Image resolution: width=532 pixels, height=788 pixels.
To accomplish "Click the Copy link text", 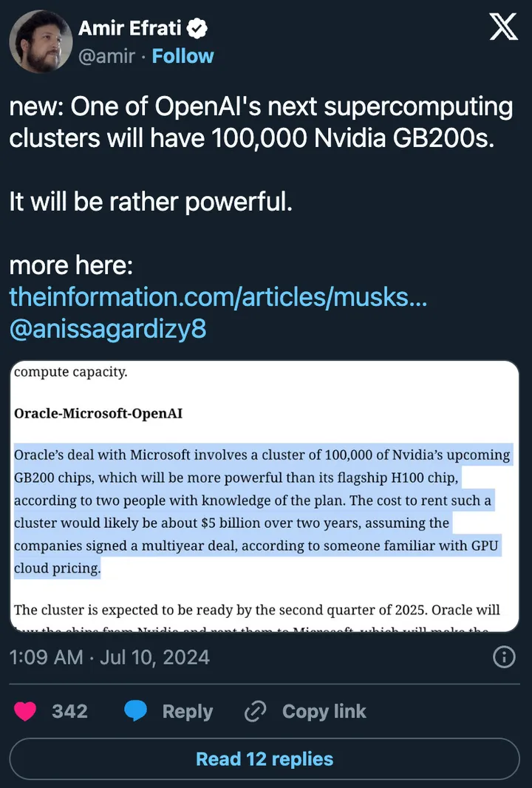I will point(324,711).
